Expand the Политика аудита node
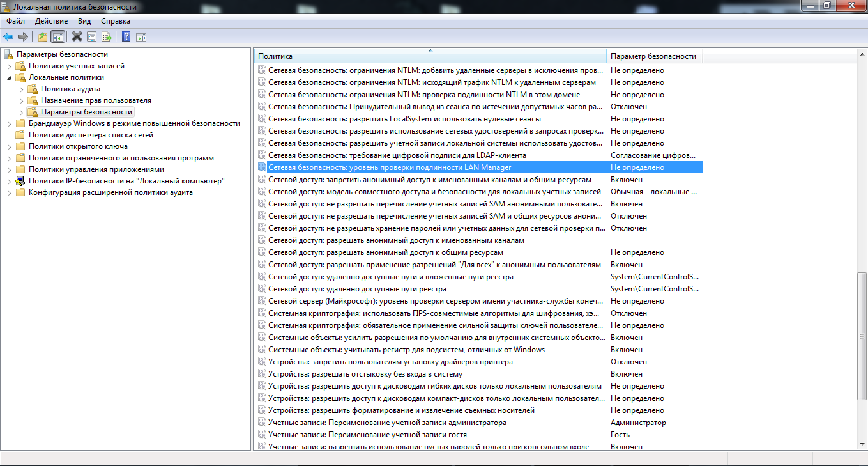868x466 pixels. pyautogui.click(x=21, y=89)
